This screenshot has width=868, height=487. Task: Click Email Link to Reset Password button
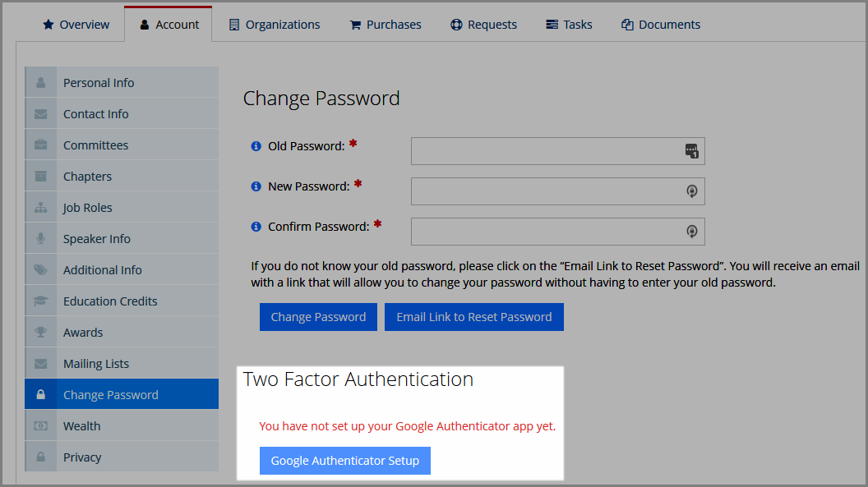pos(473,317)
